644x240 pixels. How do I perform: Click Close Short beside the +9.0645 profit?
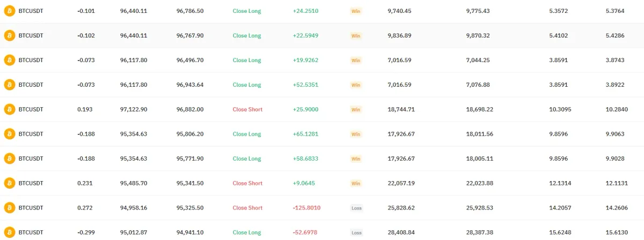[247, 183]
